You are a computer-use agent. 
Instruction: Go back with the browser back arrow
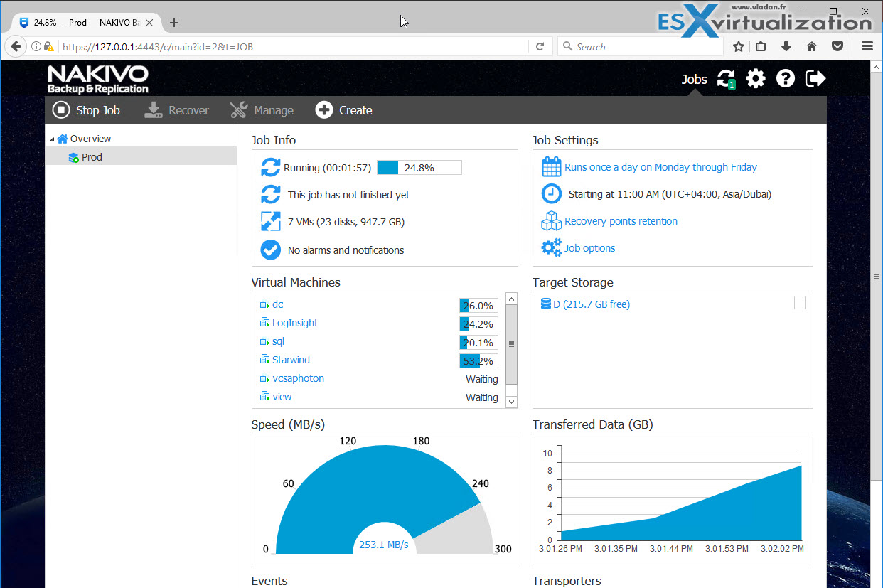[x=16, y=47]
